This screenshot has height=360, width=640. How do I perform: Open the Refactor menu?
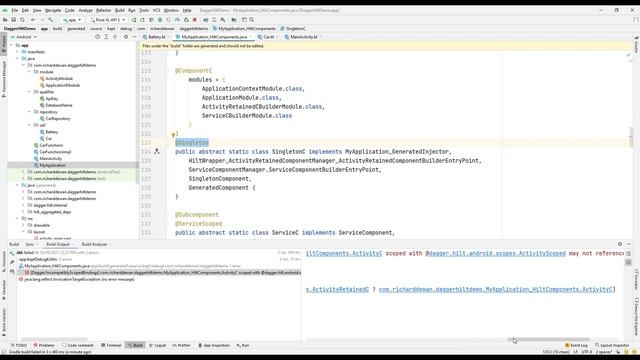point(103,10)
